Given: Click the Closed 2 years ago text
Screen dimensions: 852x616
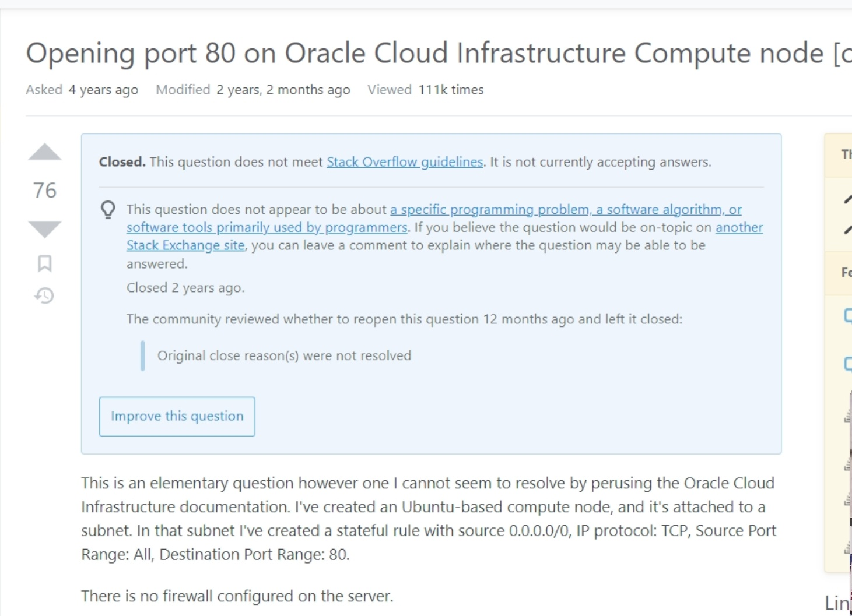Looking at the screenshot, I should [185, 288].
